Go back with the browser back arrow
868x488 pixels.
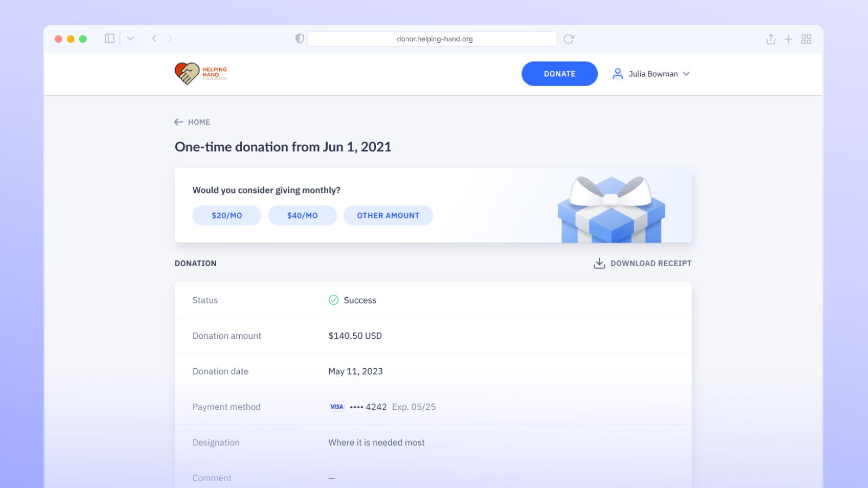[x=155, y=38]
